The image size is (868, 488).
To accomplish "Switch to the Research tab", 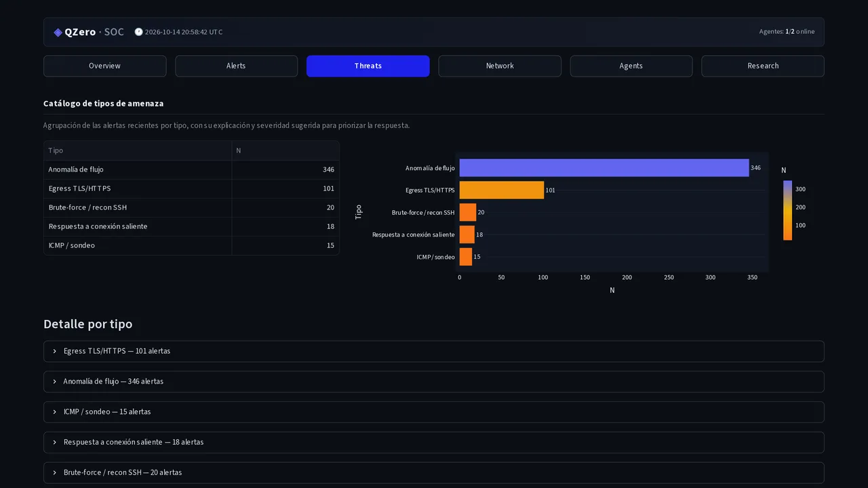I will (763, 66).
